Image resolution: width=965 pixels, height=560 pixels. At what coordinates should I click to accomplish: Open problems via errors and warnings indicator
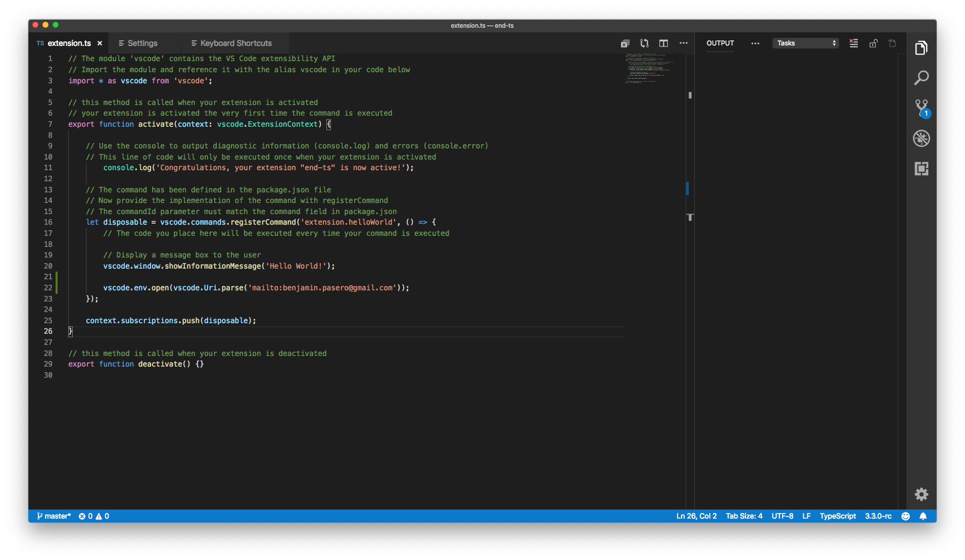[x=94, y=516]
